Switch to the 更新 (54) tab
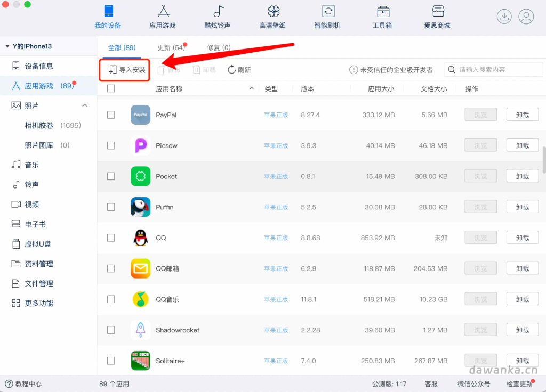 coord(171,47)
